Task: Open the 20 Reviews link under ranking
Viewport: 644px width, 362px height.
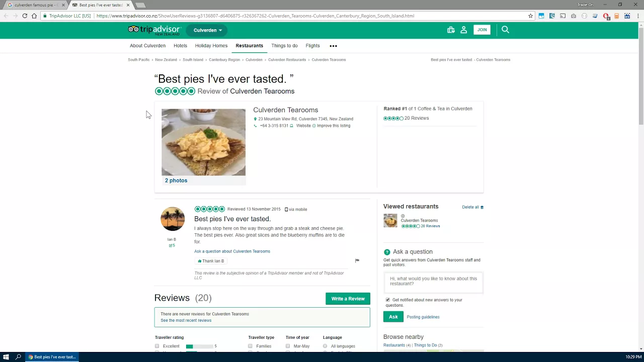Action: (417, 118)
